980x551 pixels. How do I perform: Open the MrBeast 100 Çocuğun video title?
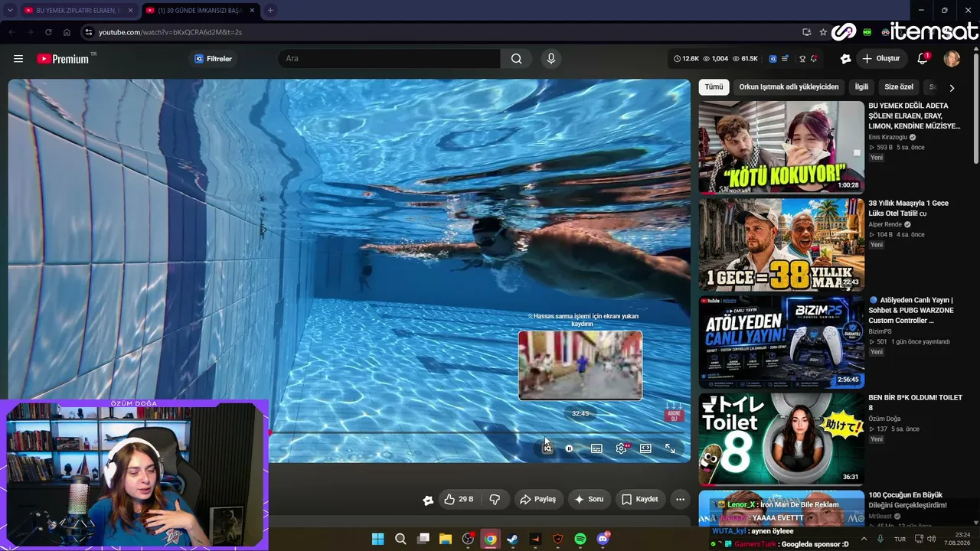click(907, 500)
